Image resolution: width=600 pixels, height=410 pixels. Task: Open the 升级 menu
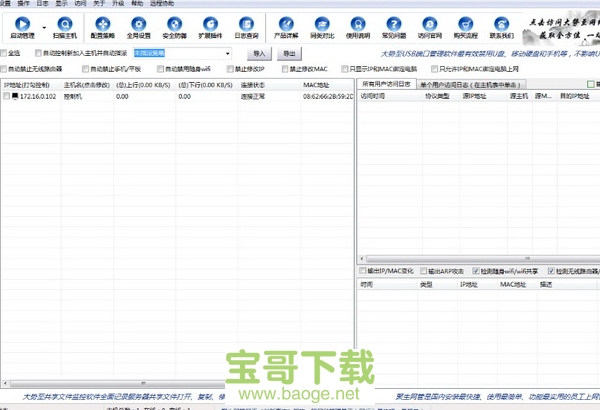pos(118,3)
